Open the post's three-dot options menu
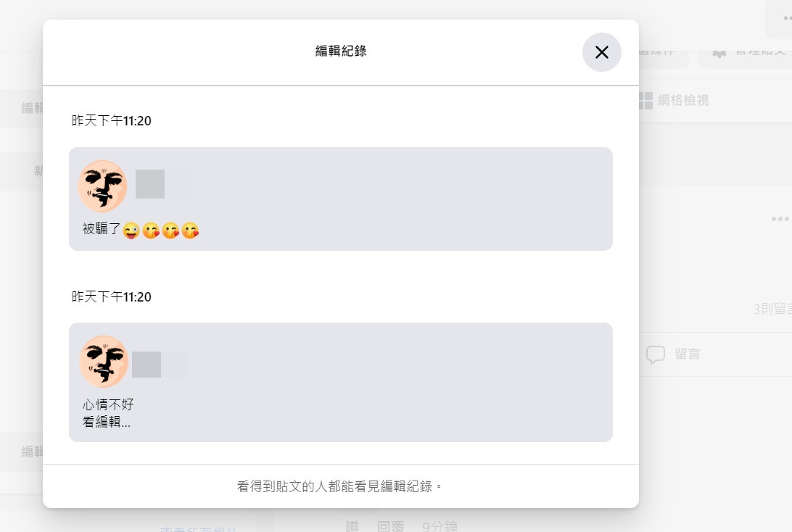This screenshot has height=532, width=792. click(780, 219)
